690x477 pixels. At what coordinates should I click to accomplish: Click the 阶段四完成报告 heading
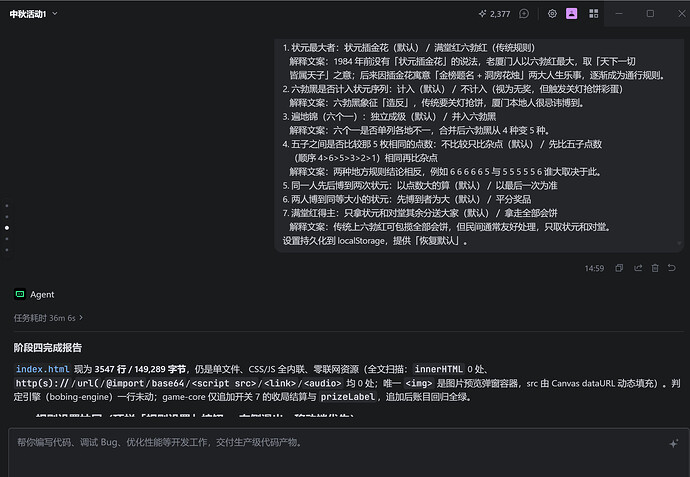48,348
